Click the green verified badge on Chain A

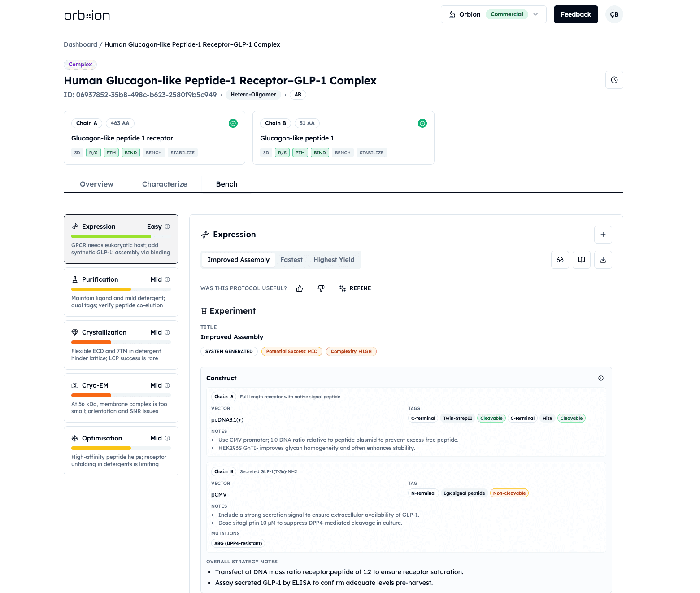233,123
